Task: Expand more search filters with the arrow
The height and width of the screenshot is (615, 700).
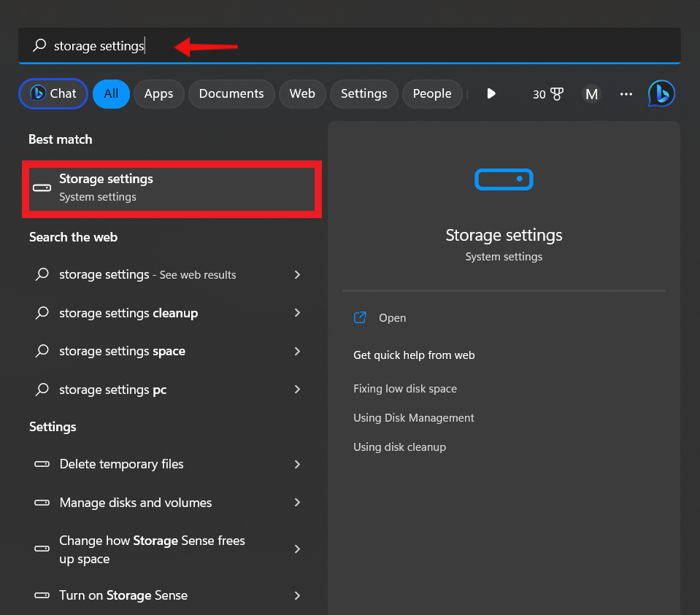Action: click(491, 93)
